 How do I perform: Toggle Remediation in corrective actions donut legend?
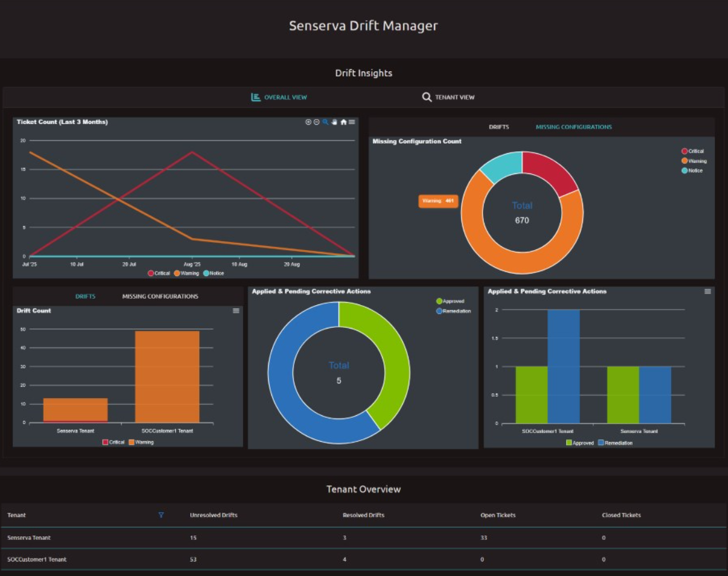[453, 311]
